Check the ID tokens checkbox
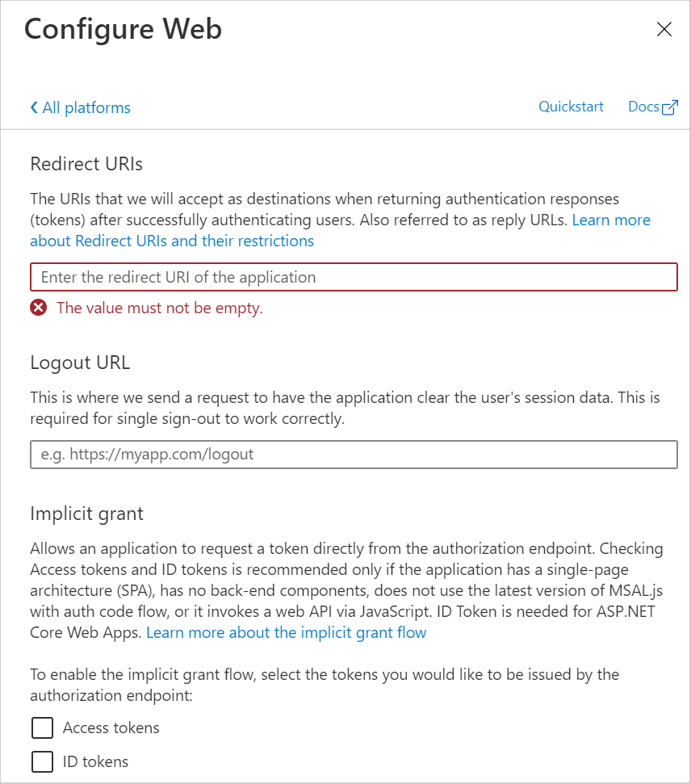This screenshot has width=691, height=784. [x=42, y=761]
